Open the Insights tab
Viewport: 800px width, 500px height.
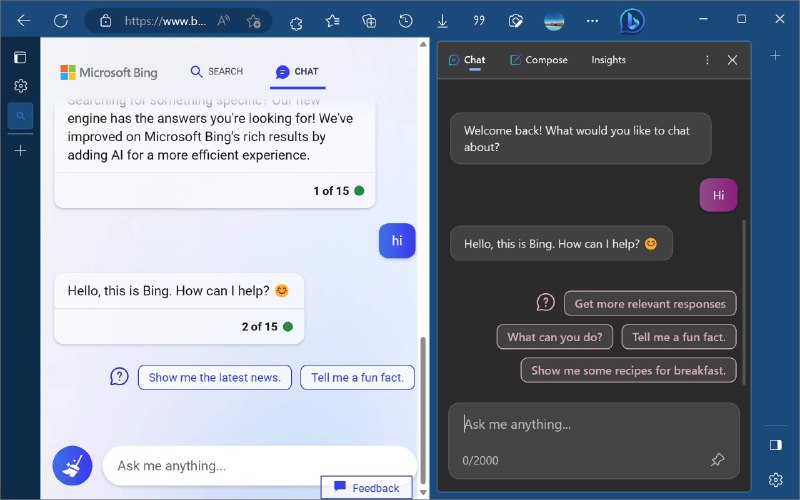pyautogui.click(x=608, y=60)
